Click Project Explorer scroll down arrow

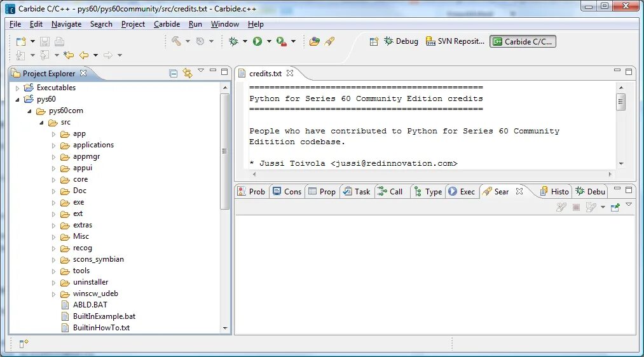point(224,328)
